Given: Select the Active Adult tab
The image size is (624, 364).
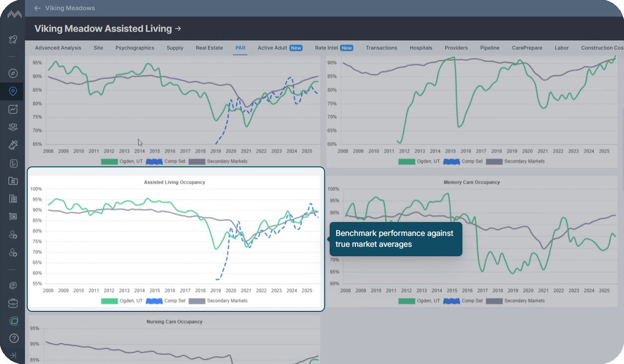Looking at the screenshot, I should pyautogui.click(x=279, y=48).
